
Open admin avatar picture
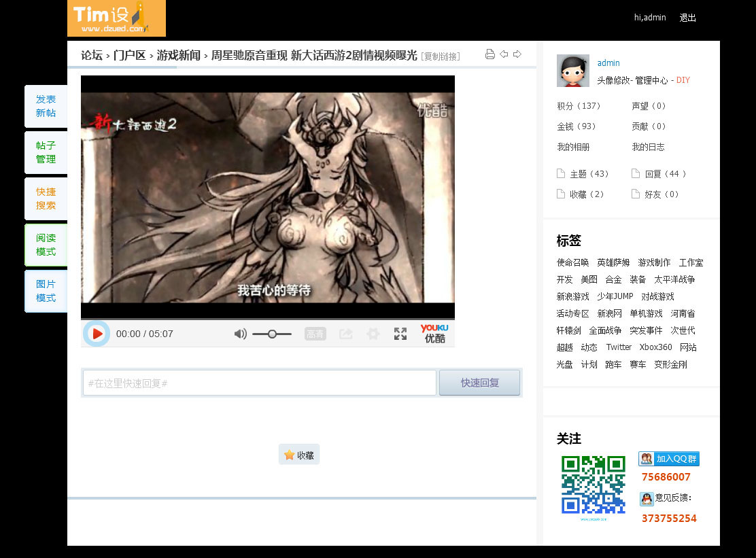[573, 71]
